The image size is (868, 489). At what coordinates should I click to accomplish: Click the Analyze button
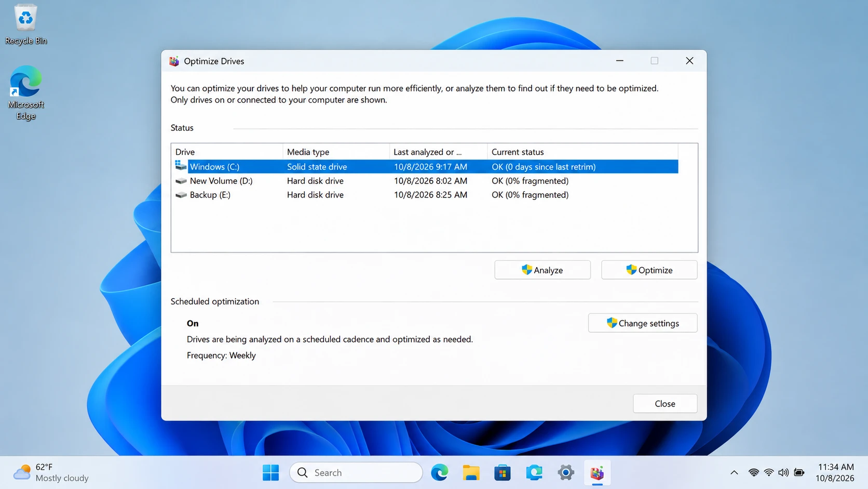[x=542, y=270]
